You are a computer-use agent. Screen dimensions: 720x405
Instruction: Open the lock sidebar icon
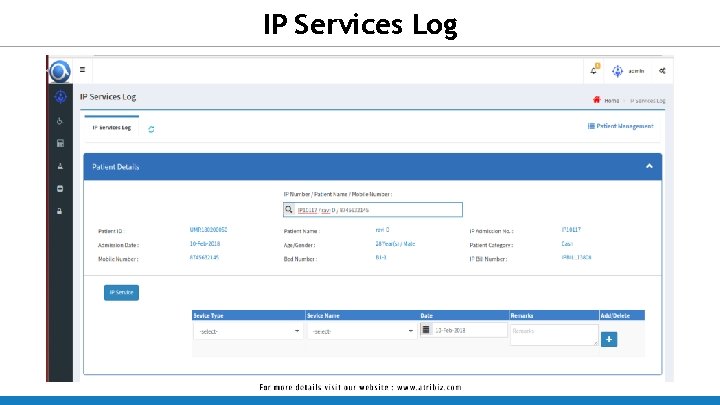point(60,211)
